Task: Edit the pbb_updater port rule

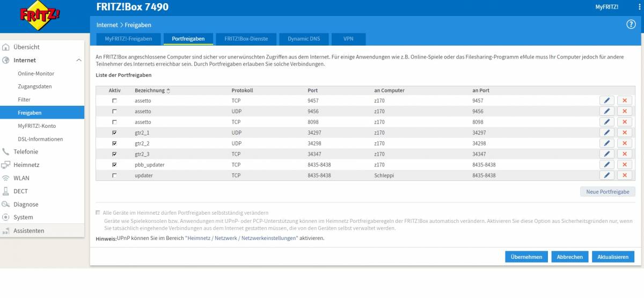Action: tap(606, 165)
